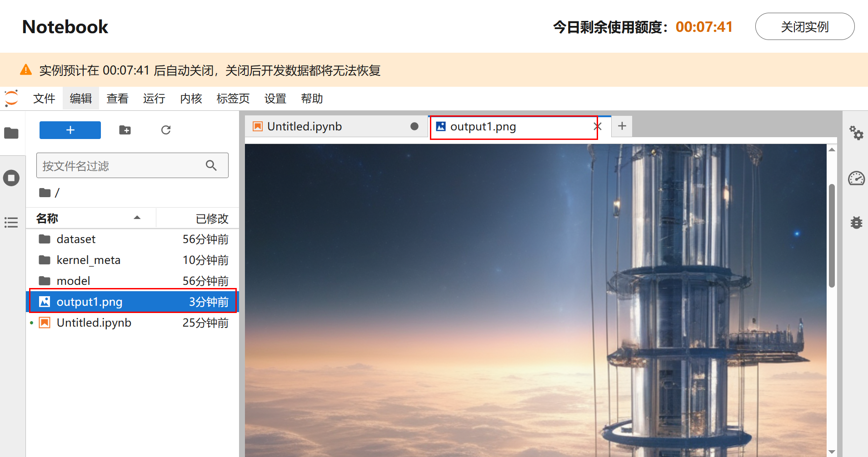Click the auto-shutdown warning message text

click(210, 70)
